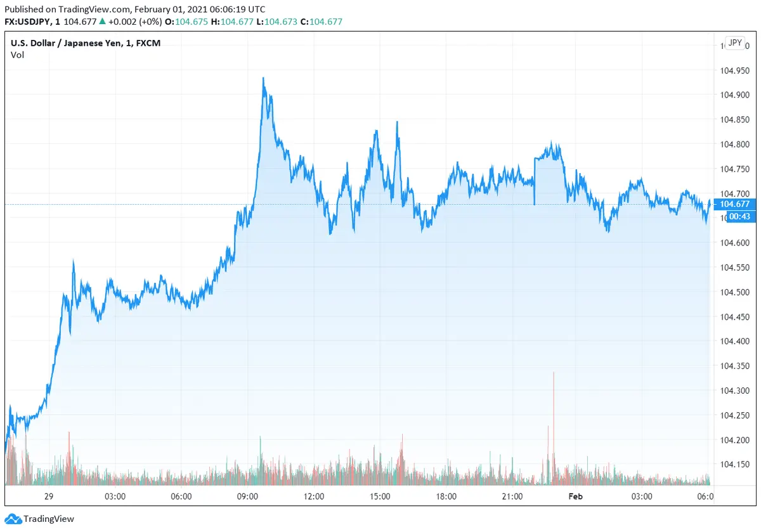Viewport: 761px width, 532px height.
Task: Select the 09:00 time axis label
Action: [247, 496]
